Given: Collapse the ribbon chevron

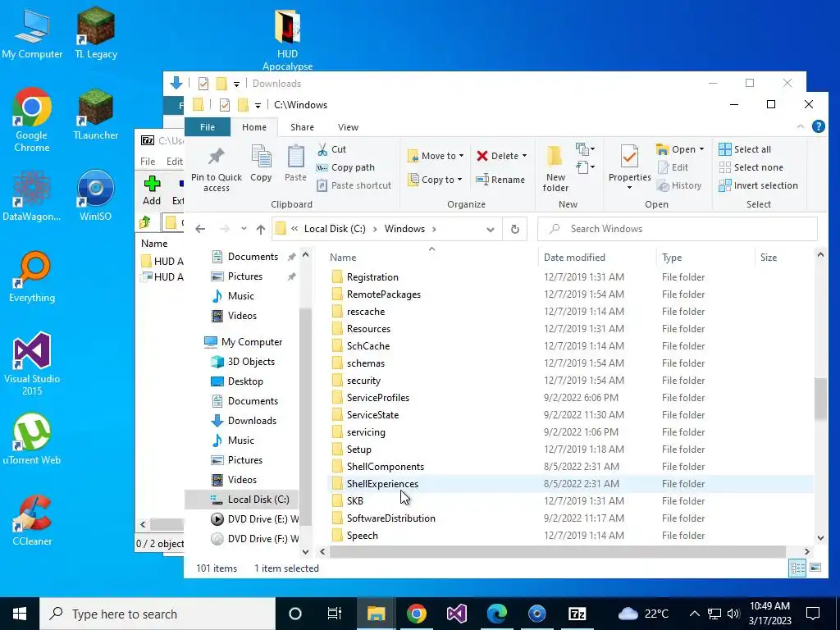Looking at the screenshot, I should coord(801,126).
